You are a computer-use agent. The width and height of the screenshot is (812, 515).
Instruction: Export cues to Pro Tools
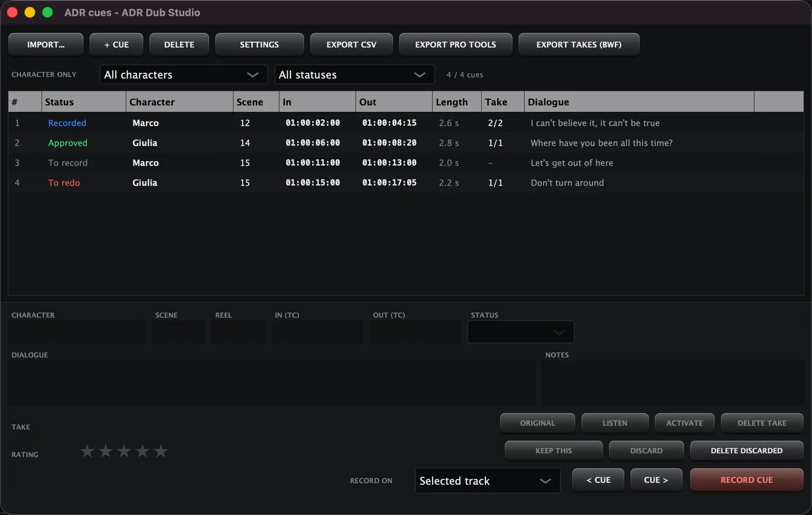tap(455, 45)
